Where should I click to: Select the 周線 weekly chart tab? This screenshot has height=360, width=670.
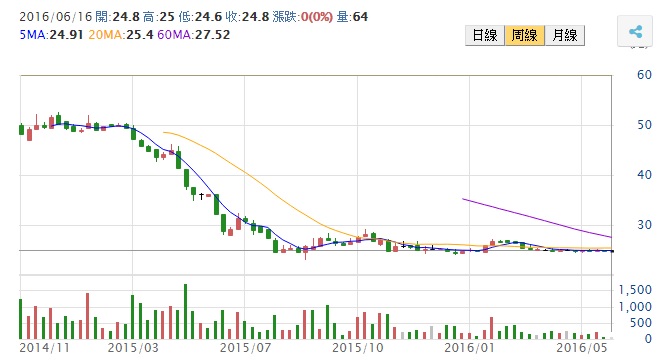(524, 35)
